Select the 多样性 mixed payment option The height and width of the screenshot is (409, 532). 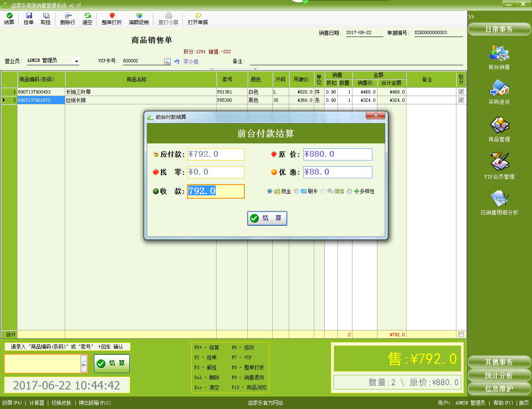click(350, 191)
